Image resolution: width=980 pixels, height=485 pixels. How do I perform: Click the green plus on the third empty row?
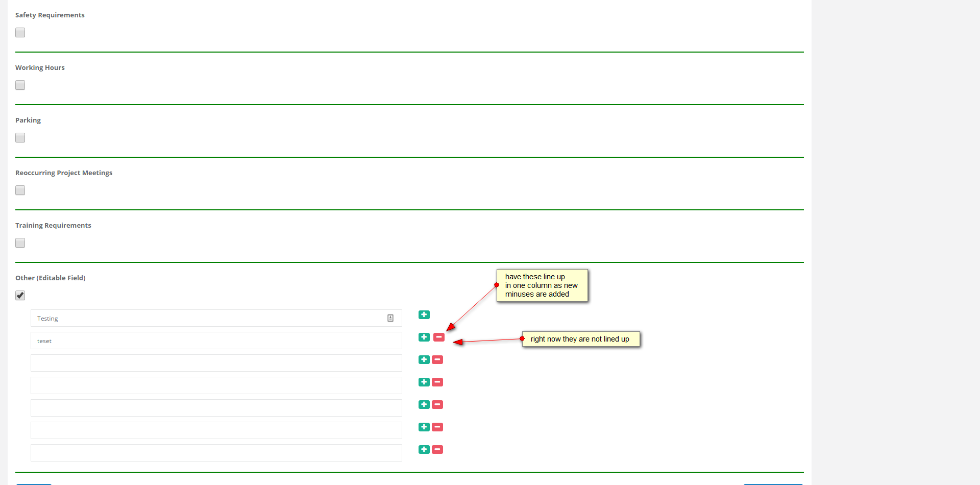(x=424, y=404)
